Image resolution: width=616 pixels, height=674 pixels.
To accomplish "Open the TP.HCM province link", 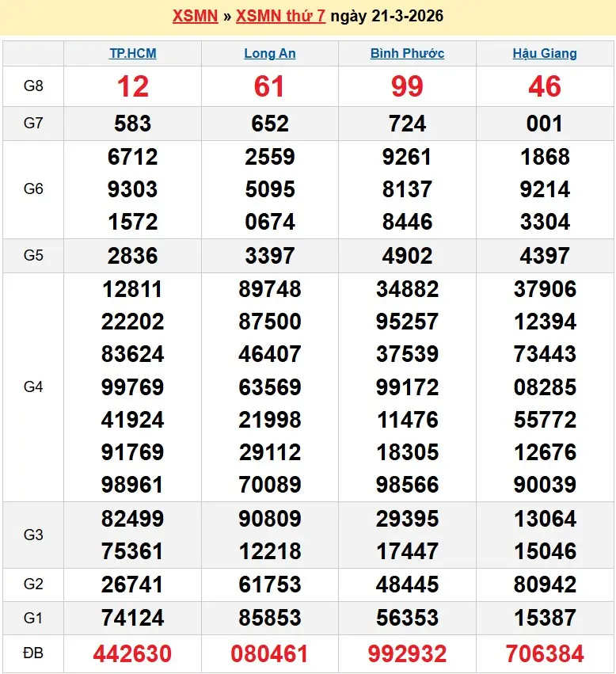I will (x=133, y=54).
